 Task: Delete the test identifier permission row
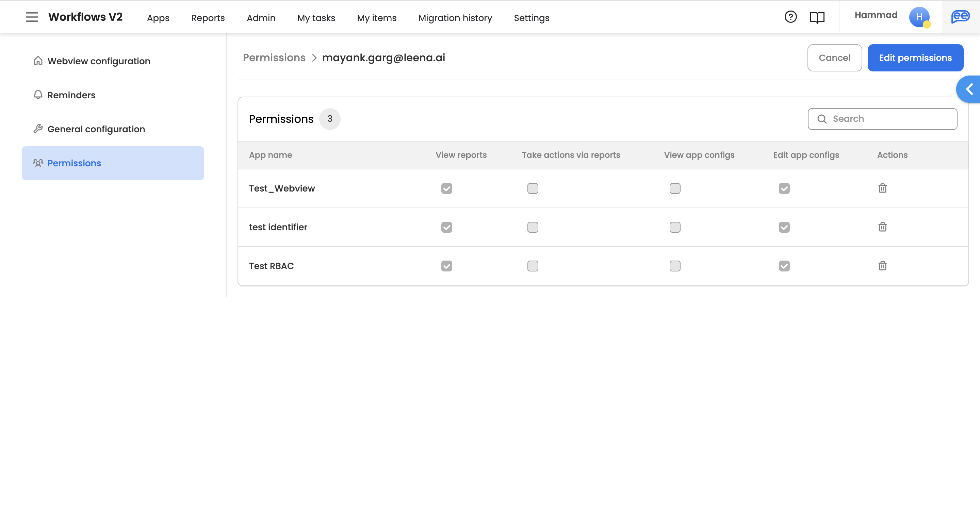882,227
